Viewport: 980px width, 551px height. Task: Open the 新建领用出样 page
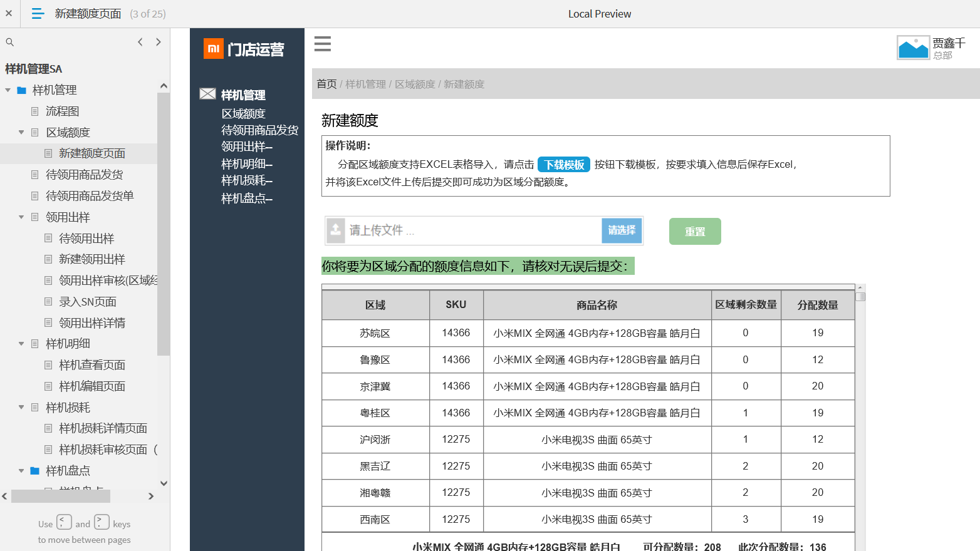tap(92, 259)
